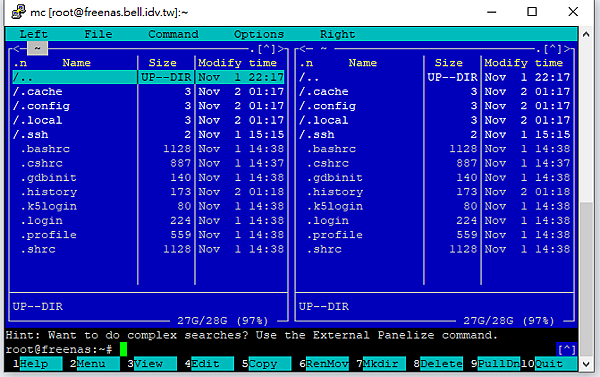This screenshot has height=377, width=600.
Task: Select .k5login file in right panel
Action: 435,206
